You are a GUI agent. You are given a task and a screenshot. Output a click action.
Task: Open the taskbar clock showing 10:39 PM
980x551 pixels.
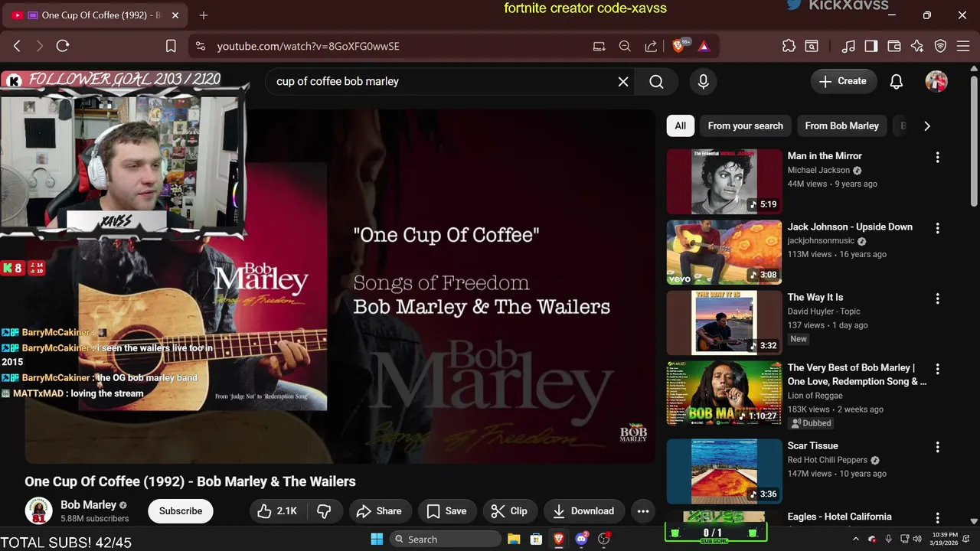coord(946,539)
